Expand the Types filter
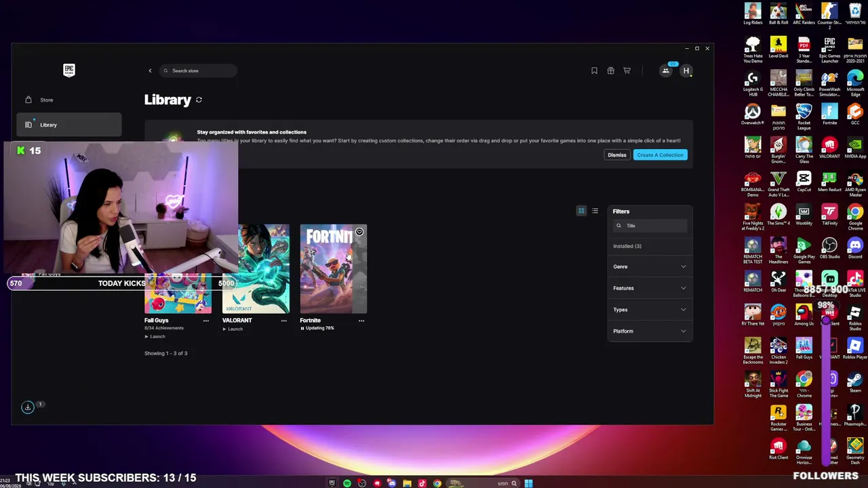The width and height of the screenshot is (868, 488). pos(650,310)
